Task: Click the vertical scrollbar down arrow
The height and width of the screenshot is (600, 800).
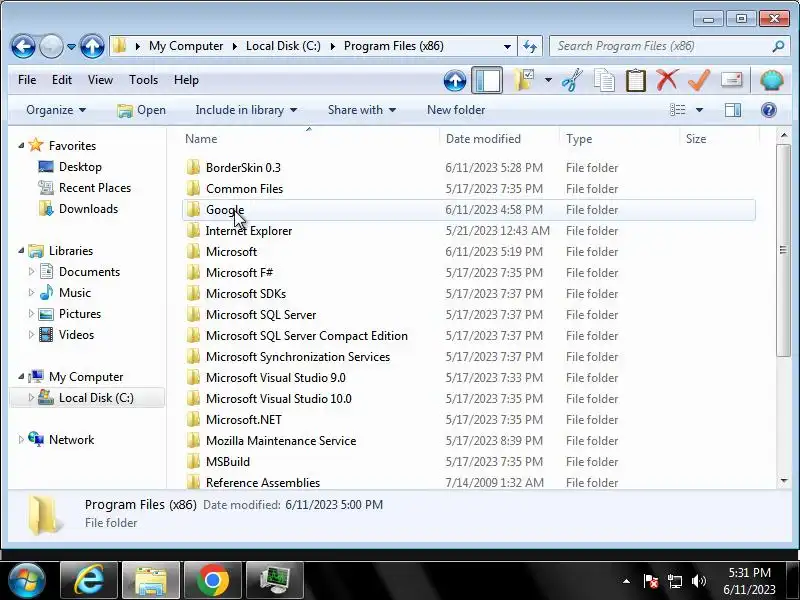Action: pyautogui.click(x=783, y=481)
